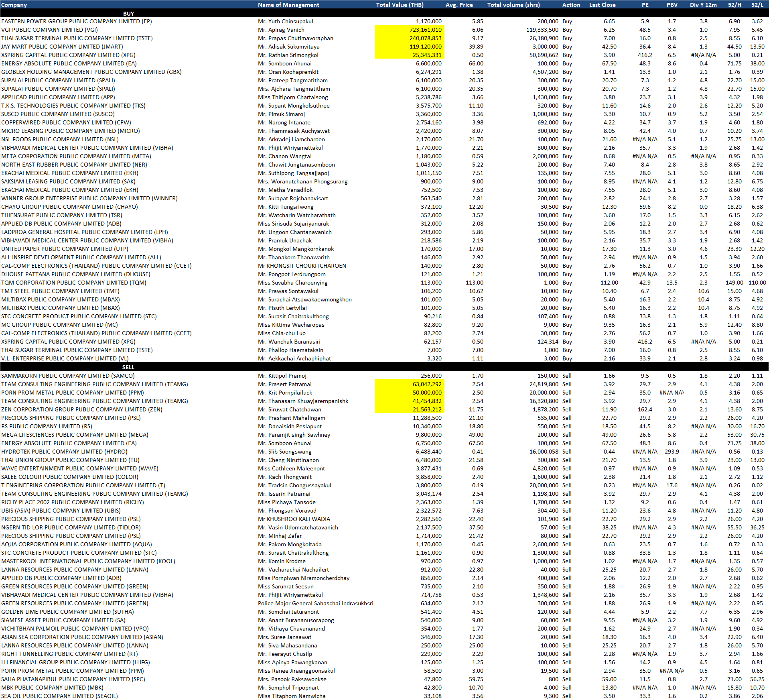This screenshot has width=769, height=700.
Task: Click the Last Close column header
Action: pos(602,5)
